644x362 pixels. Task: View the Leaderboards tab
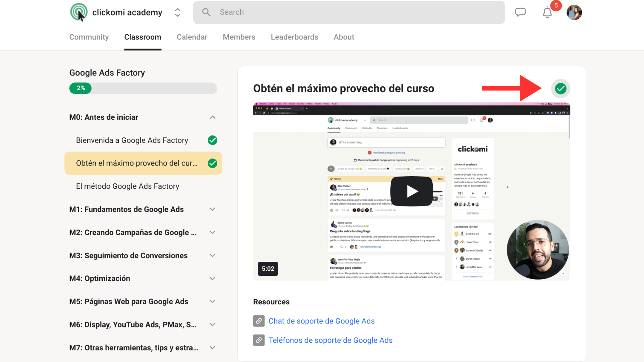(x=294, y=37)
